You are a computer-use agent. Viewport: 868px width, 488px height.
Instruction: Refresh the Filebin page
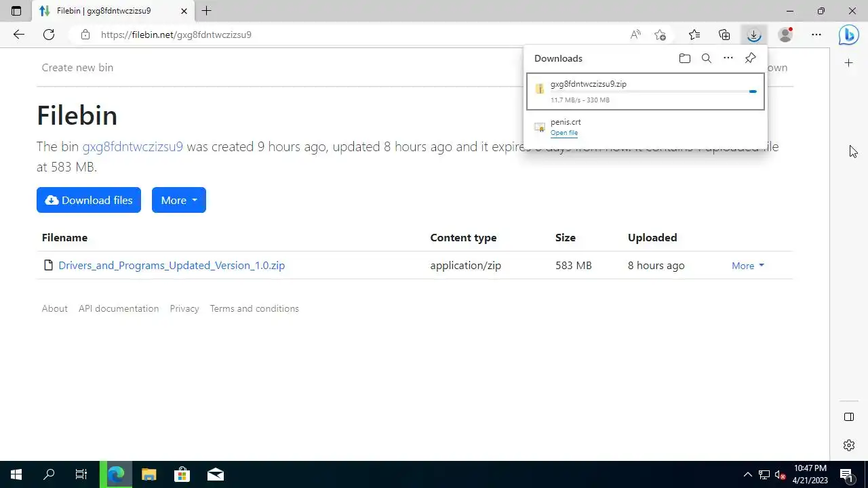(x=49, y=35)
